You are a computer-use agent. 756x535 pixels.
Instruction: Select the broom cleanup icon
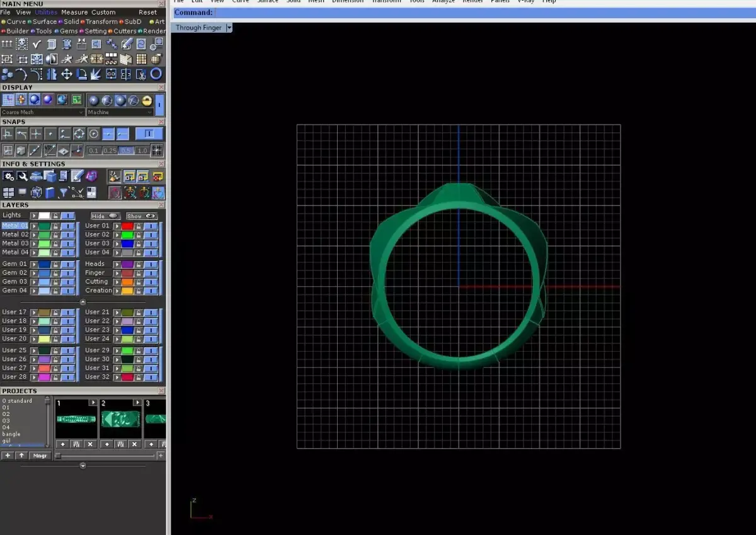pos(115,176)
